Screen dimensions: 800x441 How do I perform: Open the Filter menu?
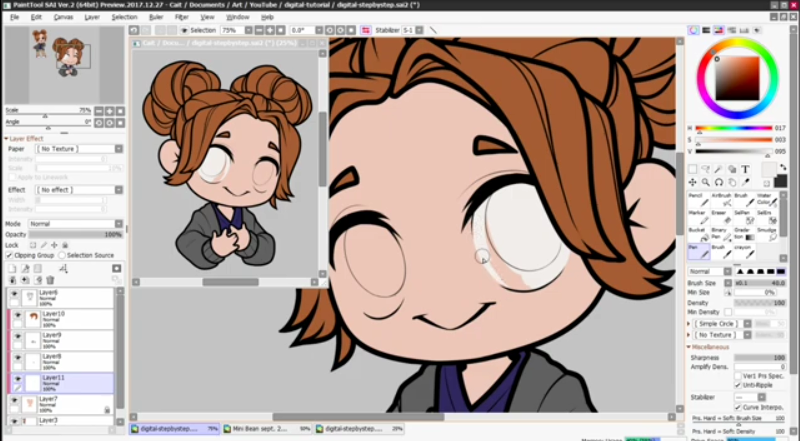[x=182, y=17]
